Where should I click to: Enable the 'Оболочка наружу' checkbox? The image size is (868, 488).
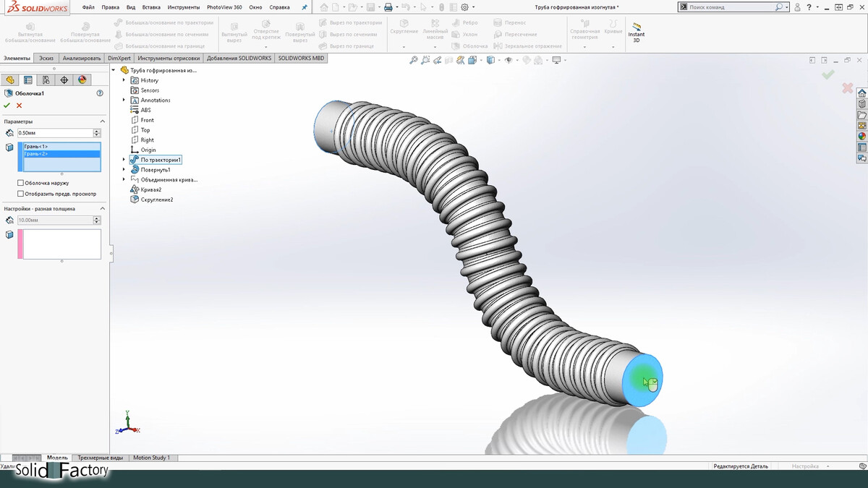pyautogui.click(x=20, y=183)
